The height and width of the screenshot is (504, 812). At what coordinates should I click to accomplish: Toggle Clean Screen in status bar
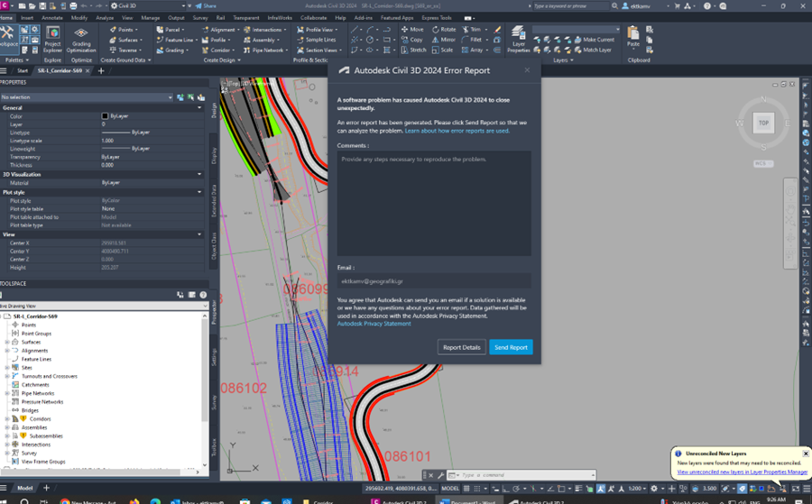pos(796,489)
